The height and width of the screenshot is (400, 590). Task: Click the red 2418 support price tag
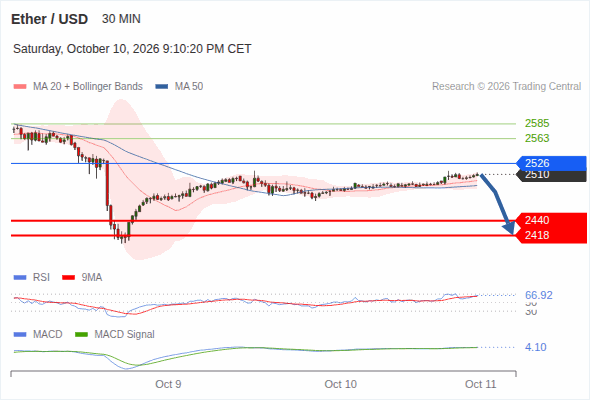551,236
